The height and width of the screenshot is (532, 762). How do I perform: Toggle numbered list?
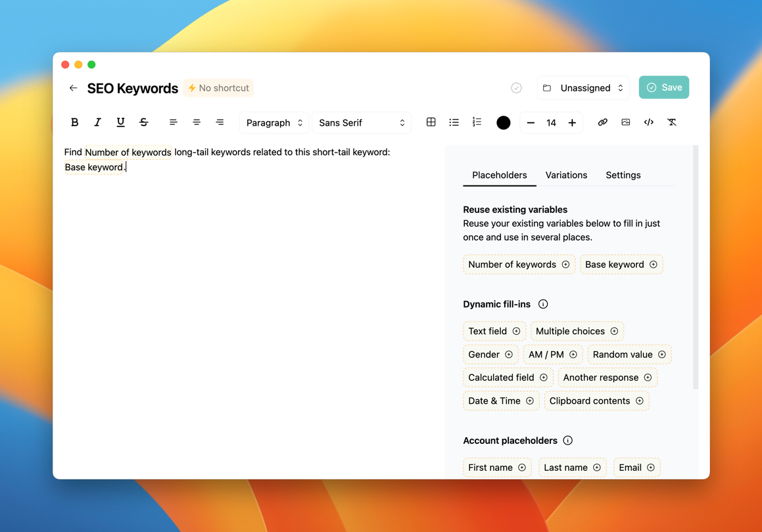click(477, 122)
